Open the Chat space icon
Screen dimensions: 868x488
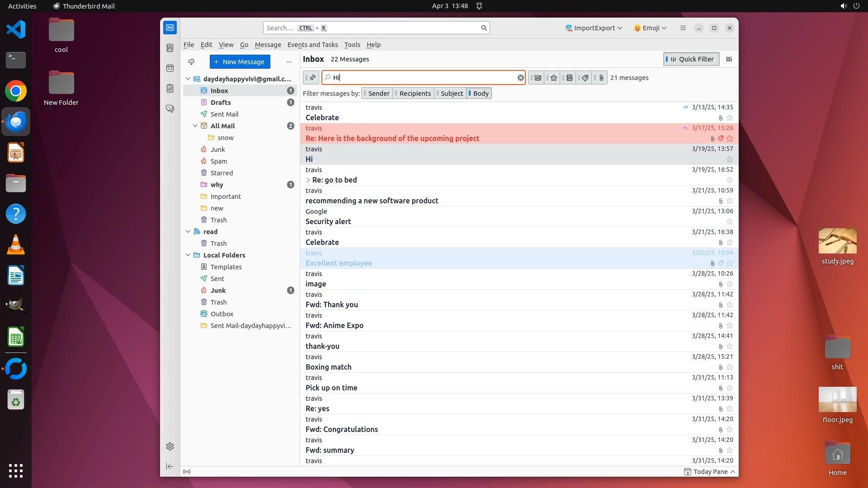pyautogui.click(x=170, y=109)
